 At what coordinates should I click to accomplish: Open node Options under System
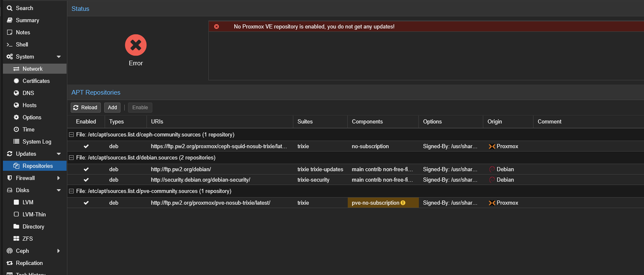tap(33, 118)
